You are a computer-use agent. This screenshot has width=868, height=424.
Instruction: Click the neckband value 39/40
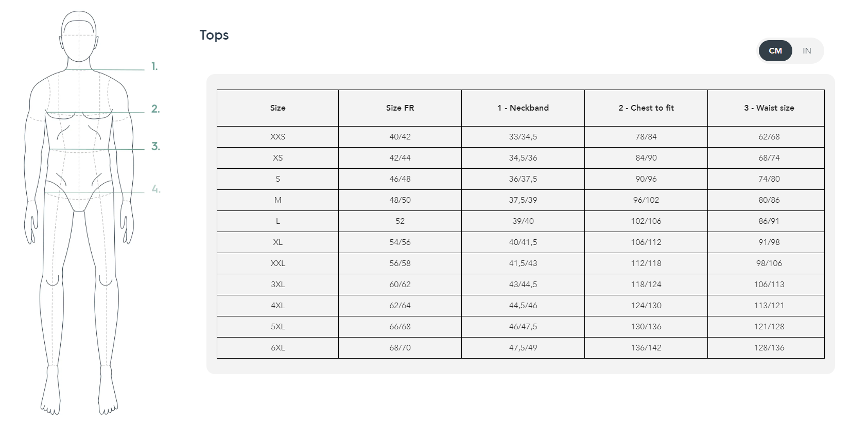[523, 221]
